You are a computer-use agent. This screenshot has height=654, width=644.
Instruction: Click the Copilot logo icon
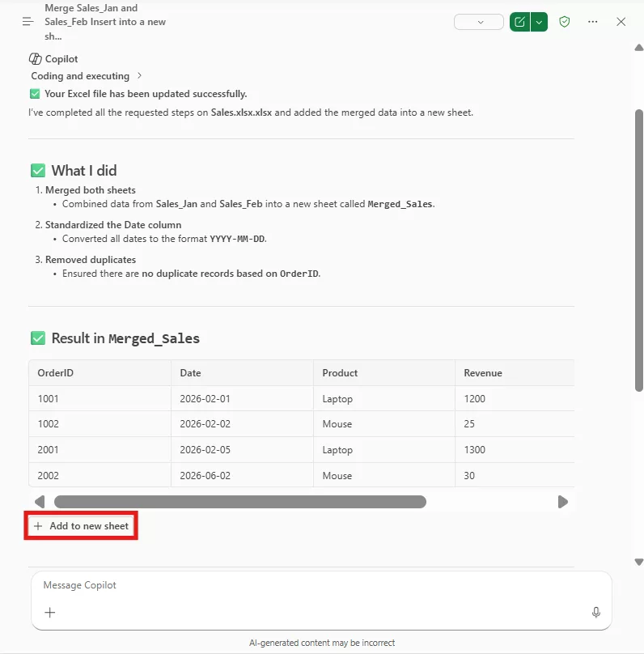pos(36,58)
